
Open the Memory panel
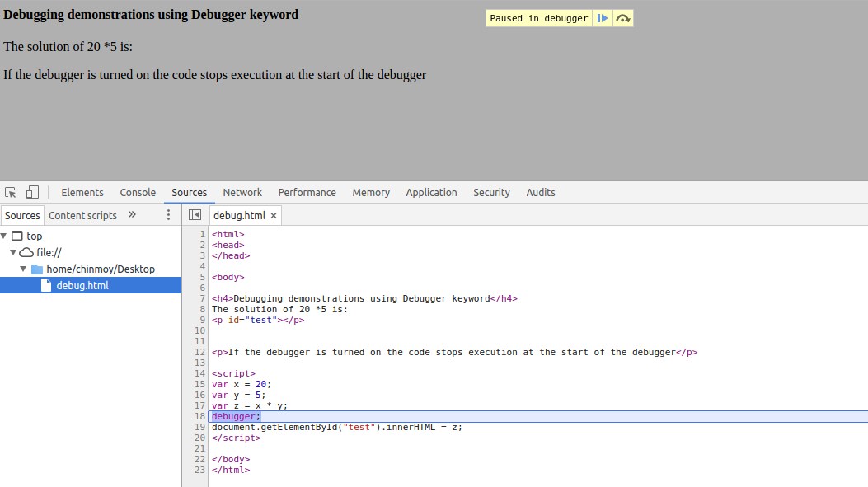[x=370, y=192]
